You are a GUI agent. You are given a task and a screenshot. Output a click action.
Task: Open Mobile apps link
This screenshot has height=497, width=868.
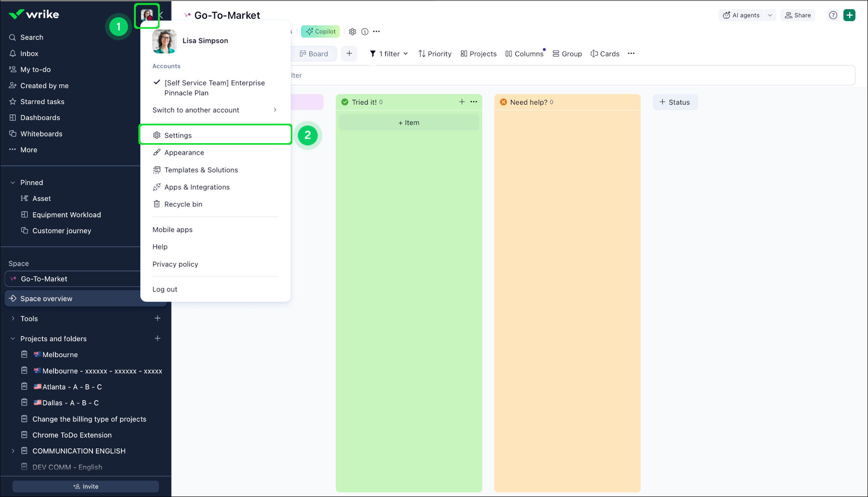pos(172,229)
